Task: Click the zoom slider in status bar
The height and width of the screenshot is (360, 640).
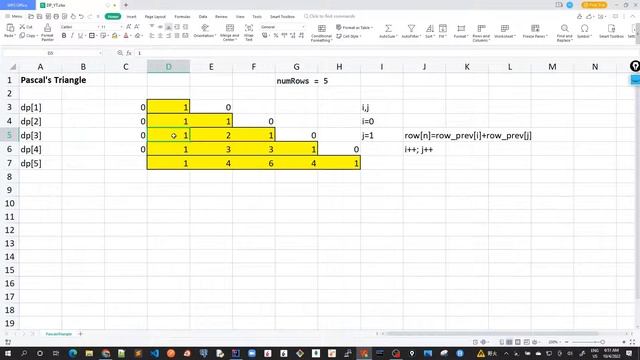Action: 588,342
